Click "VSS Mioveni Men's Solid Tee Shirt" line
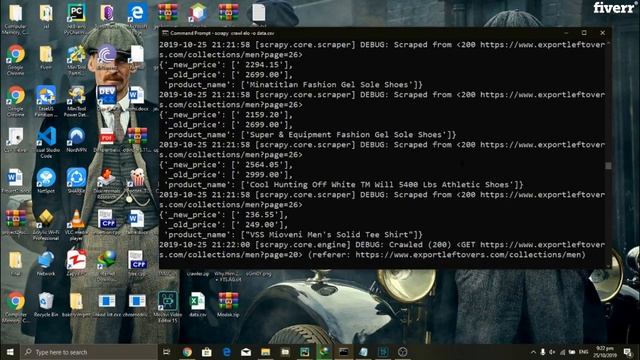The width and height of the screenshot is (640, 360). (x=293, y=235)
